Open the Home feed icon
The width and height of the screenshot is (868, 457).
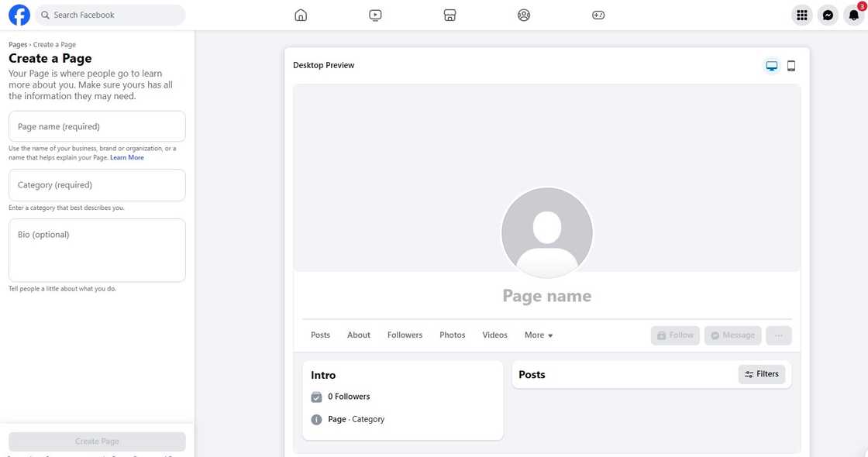click(x=301, y=14)
